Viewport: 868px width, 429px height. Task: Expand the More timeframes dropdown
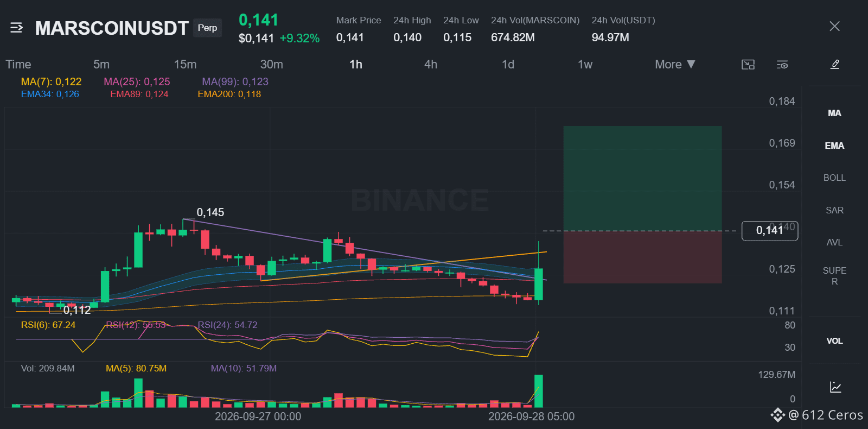pos(675,64)
